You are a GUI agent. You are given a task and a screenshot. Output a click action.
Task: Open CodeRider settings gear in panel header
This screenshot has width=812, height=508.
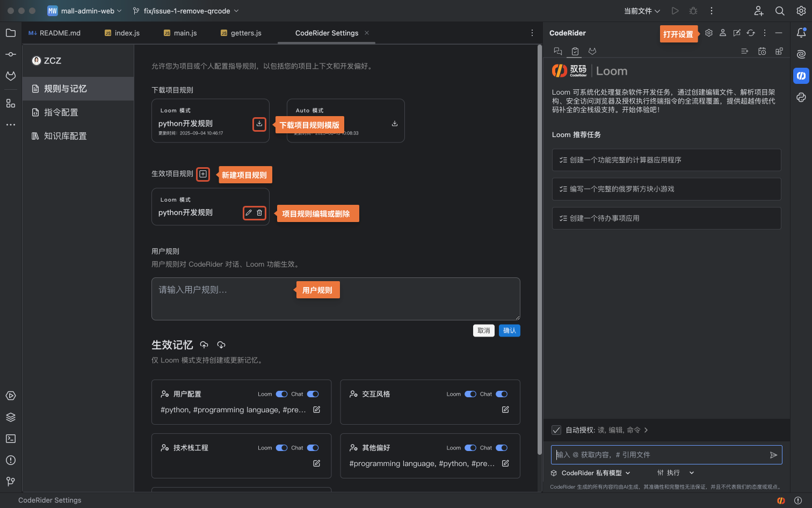click(x=709, y=33)
